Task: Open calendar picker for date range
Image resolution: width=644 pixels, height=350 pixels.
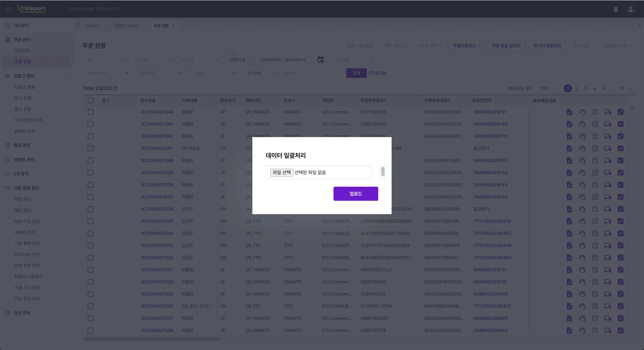Action: click(x=320, y=60)
